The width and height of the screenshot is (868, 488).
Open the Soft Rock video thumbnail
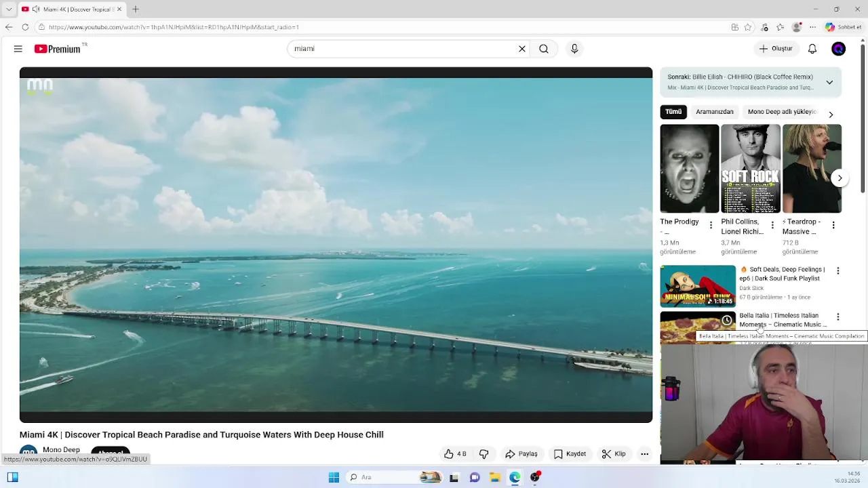tap(751, 169)
